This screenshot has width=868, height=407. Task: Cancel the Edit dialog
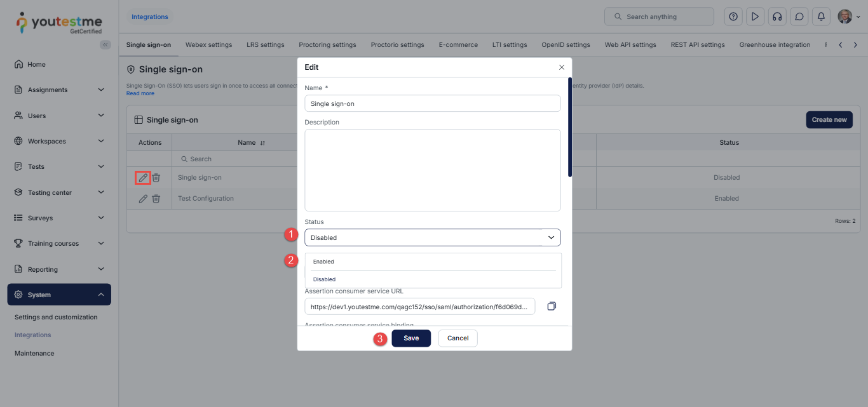click(458, 338)
